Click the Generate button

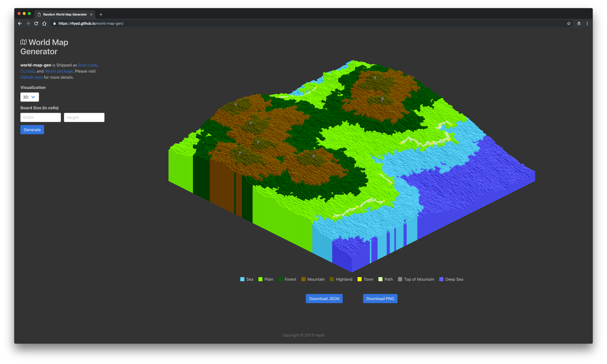point(32,130)
